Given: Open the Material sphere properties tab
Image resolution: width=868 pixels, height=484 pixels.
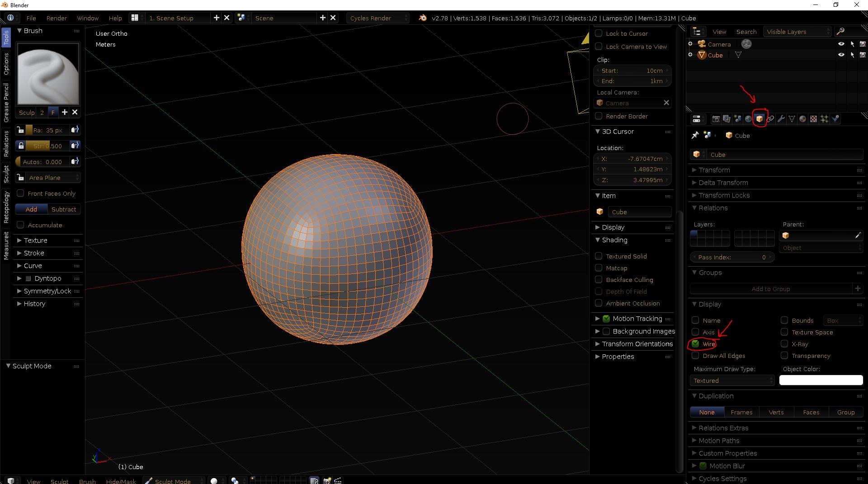Looking at the screenshot, I should 802,119.
